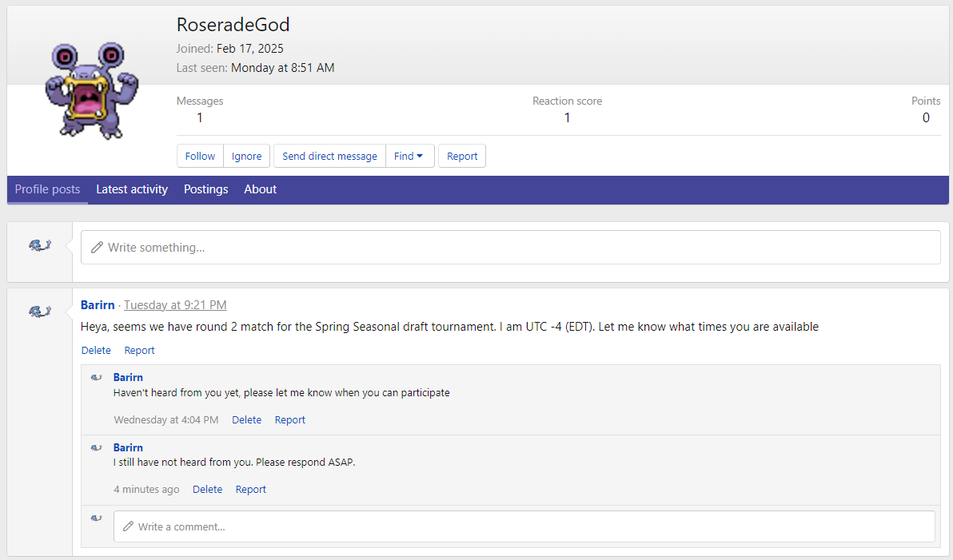Open Barirn's username link on profile post
This screenshot has height=560, width=953.
pos(98,305)
